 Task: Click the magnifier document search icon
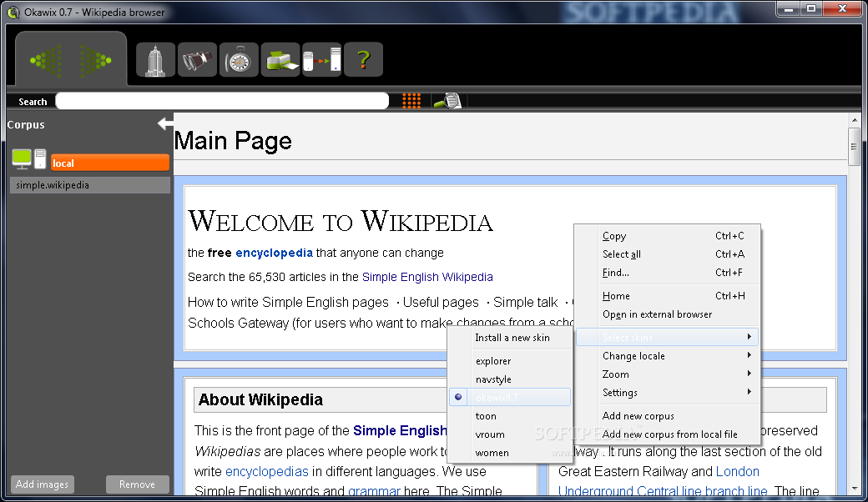(x=448, y=101)
